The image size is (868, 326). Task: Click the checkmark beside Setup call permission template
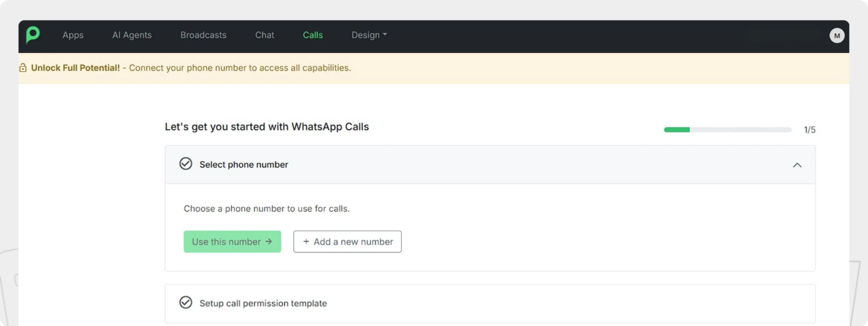(186, 303)
